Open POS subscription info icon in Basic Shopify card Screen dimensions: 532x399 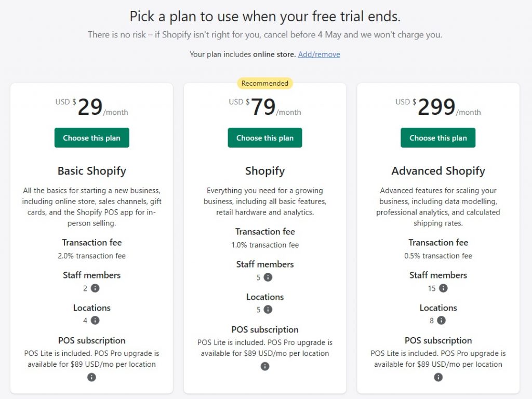pos(91,377)
